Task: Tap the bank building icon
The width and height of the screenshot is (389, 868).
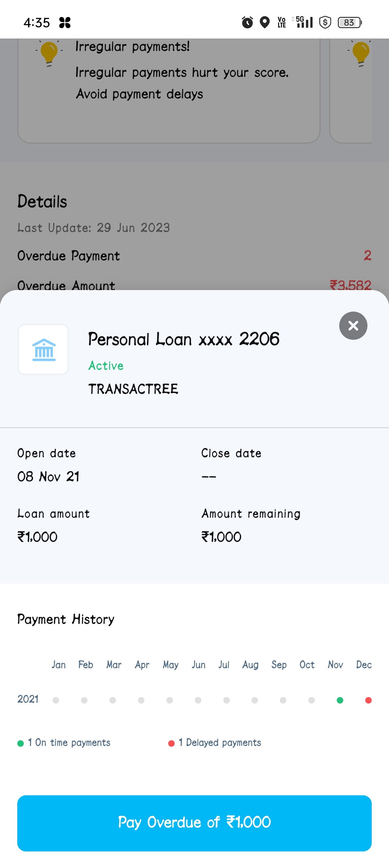Action: point(44,349)
